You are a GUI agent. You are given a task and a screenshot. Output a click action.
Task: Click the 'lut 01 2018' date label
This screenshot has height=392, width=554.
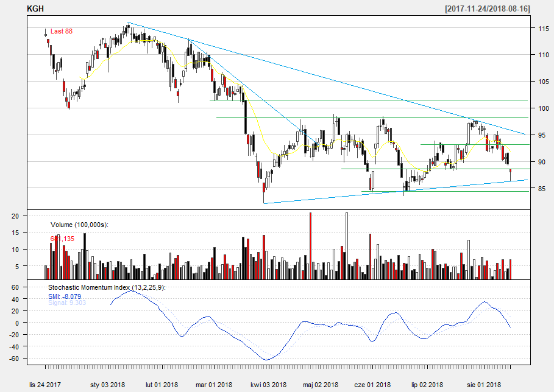[x=162, y=385]
